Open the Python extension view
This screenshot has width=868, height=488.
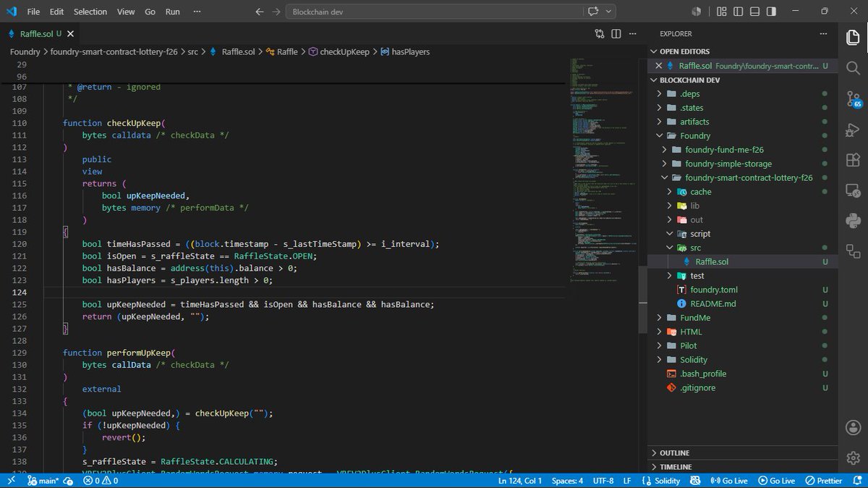pos(853,221)
